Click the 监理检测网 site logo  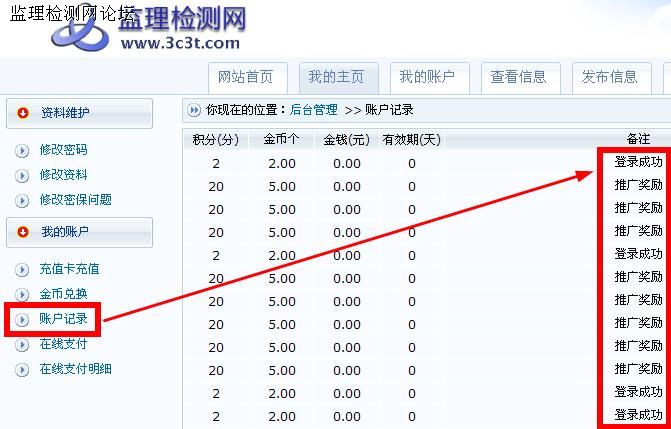click(x=150, y=28)
